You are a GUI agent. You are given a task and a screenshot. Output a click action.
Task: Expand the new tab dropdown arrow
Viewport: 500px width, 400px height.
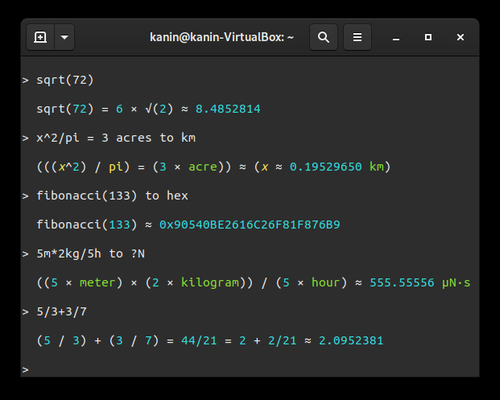point(64,37)
